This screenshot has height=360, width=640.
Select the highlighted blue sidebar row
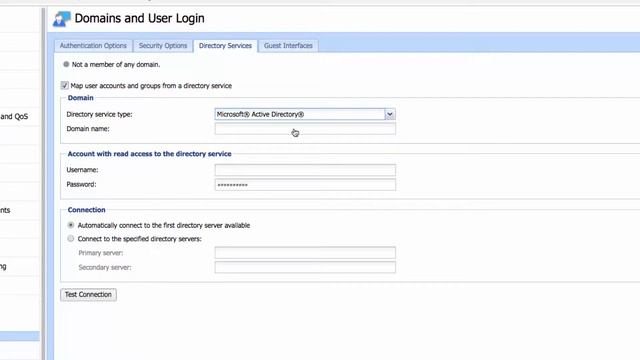[x=20, y=336]
